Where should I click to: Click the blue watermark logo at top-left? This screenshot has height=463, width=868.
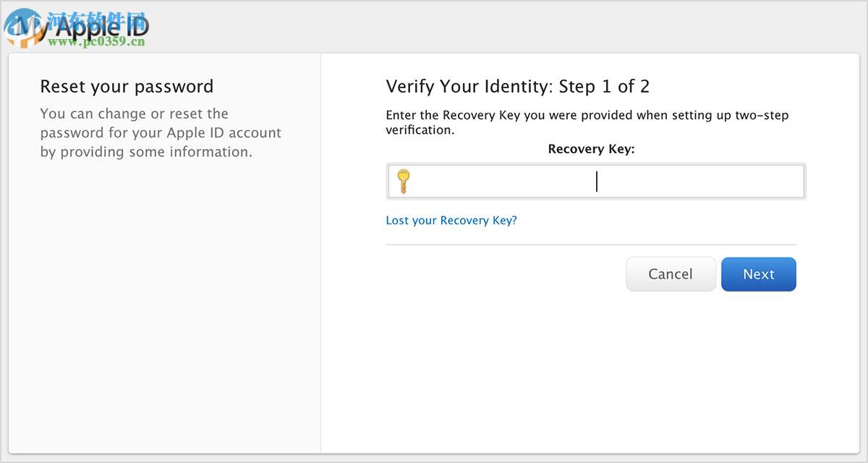click(22, 29)
